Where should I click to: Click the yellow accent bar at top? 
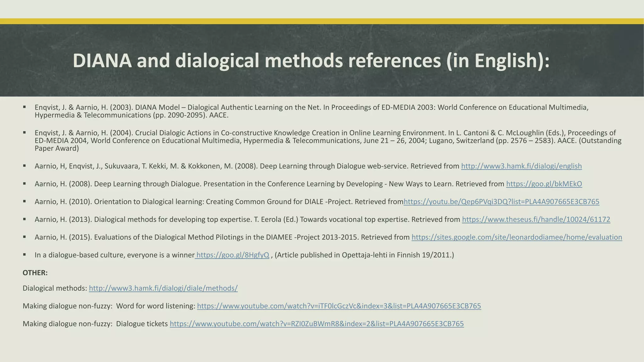coord(322,21)
